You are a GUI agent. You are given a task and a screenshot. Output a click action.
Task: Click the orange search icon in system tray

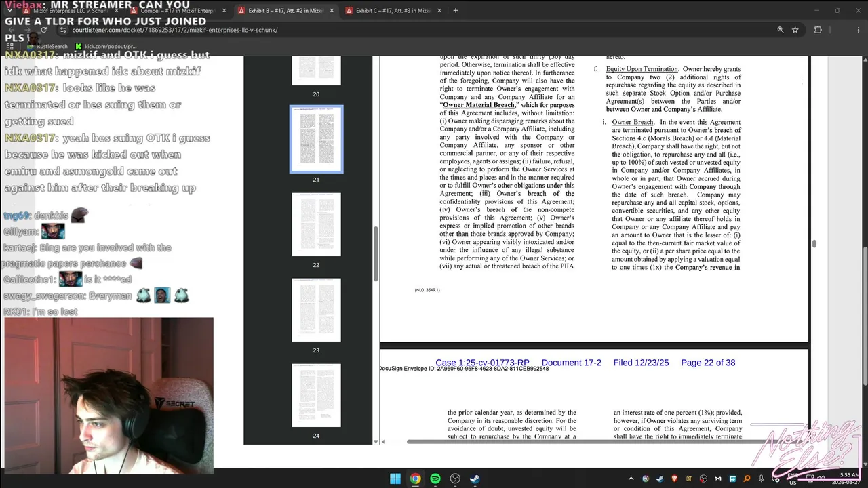[747, 479]
